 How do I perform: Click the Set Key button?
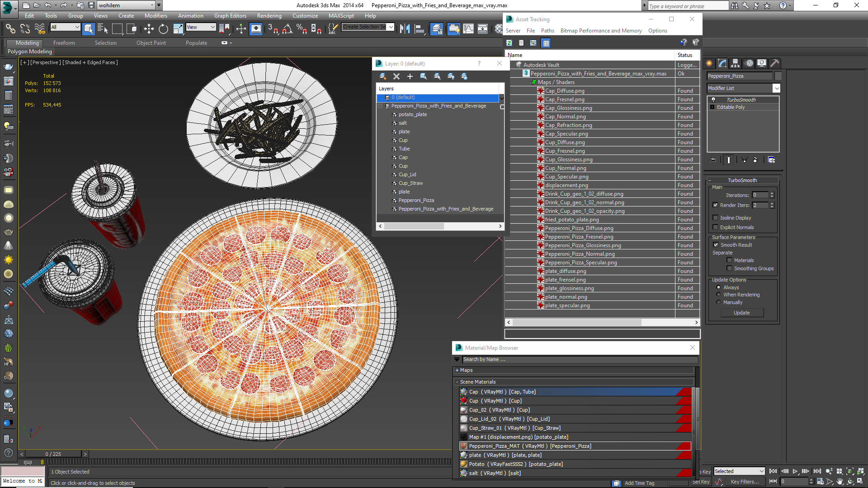pos(700,482)
